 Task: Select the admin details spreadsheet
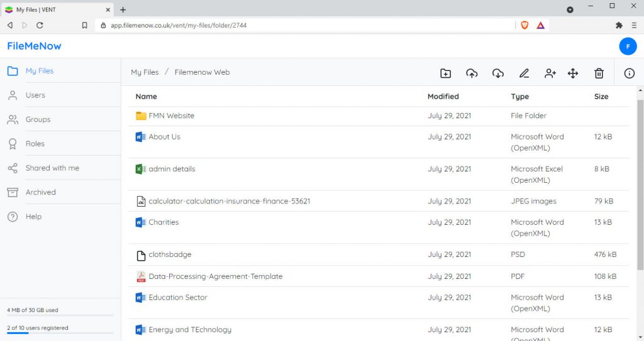[172, 169]
